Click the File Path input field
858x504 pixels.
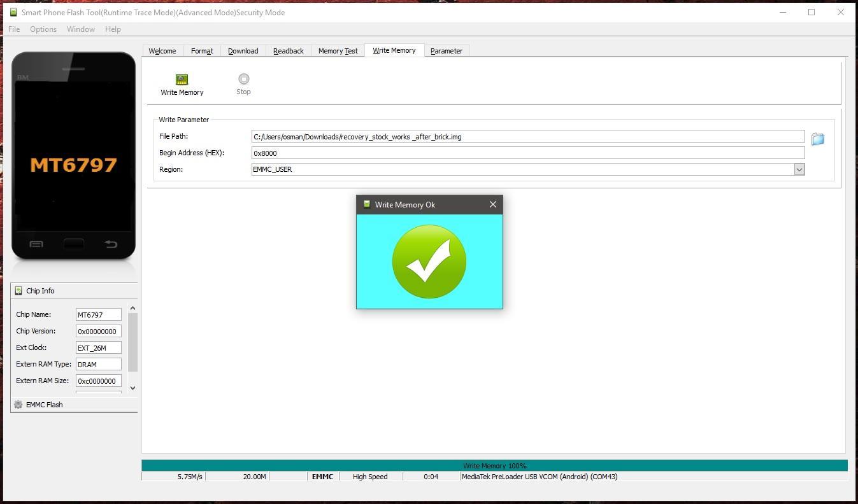[527, 137]
